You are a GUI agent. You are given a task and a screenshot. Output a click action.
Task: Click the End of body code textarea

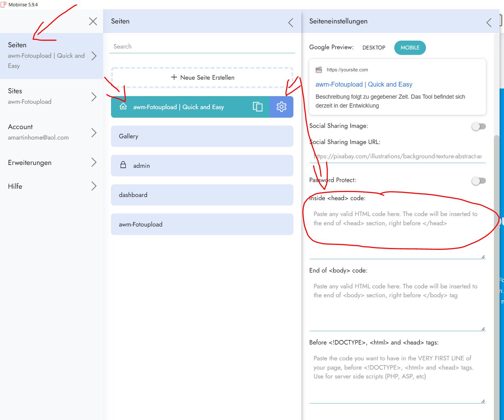click(x=397, y=305)
